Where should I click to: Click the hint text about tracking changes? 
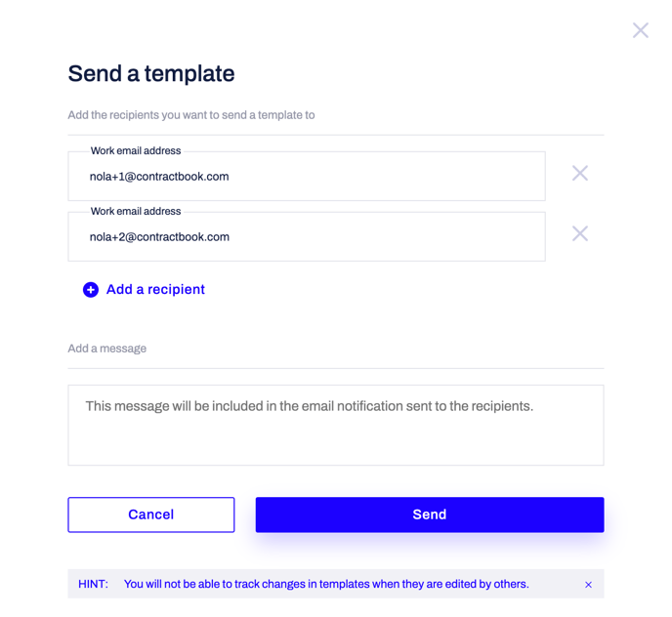[326, 584]
